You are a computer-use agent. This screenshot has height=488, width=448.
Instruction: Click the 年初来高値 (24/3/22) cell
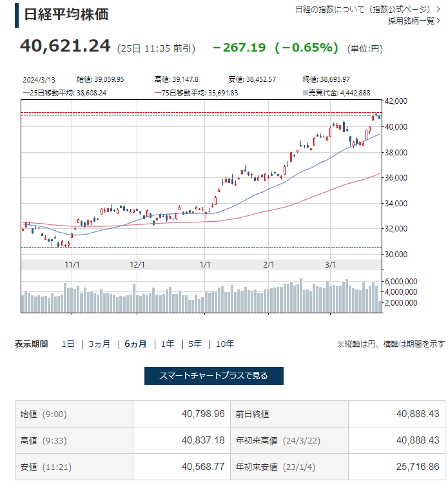289,440
